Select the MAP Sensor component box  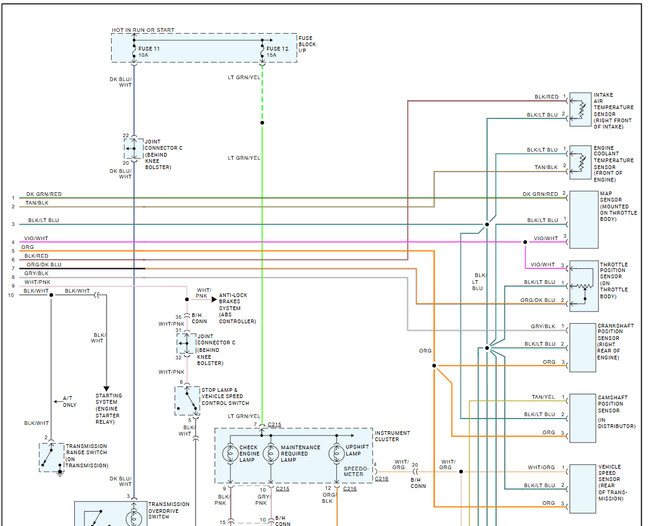point(584,220)
